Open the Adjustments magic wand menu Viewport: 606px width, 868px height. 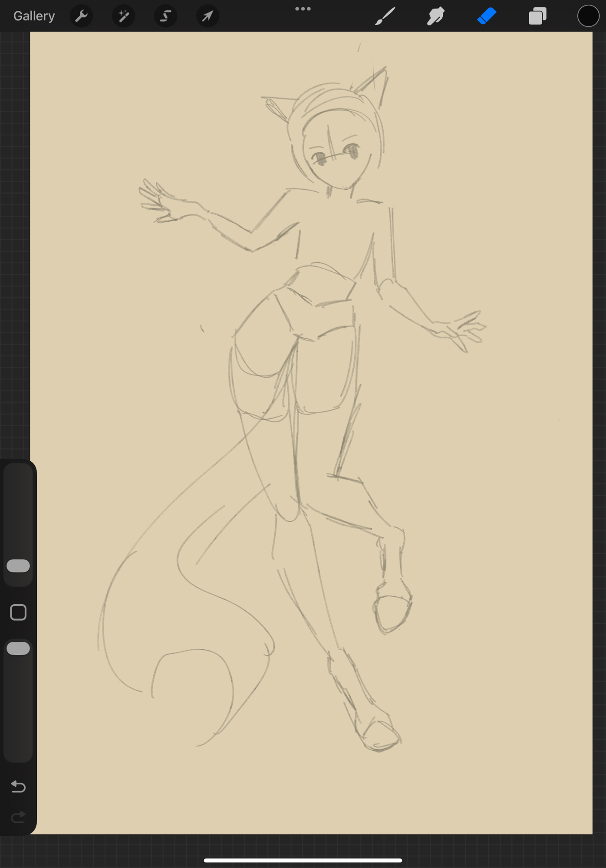pos(123,16)
